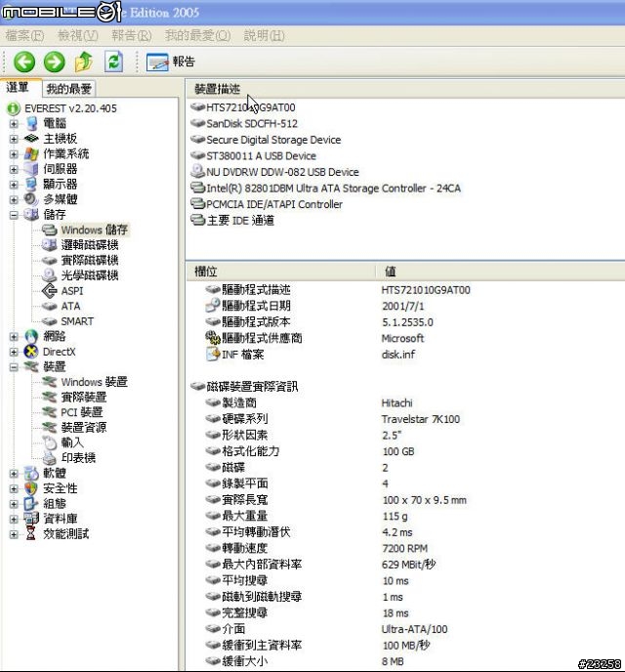The image size is (625, 672).
Task: Select the 實際裝置 tree item
Action: [84, 397]
